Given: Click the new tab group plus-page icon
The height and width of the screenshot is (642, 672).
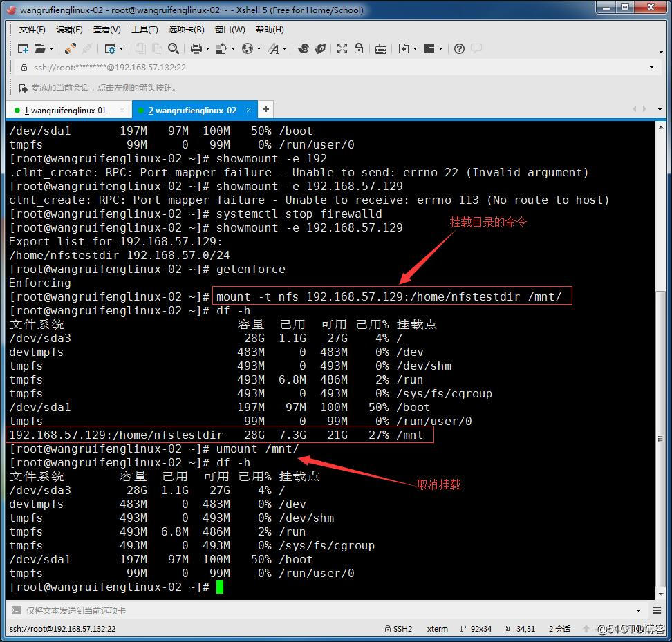Looking at the screenshot, I should coord(404,48).
